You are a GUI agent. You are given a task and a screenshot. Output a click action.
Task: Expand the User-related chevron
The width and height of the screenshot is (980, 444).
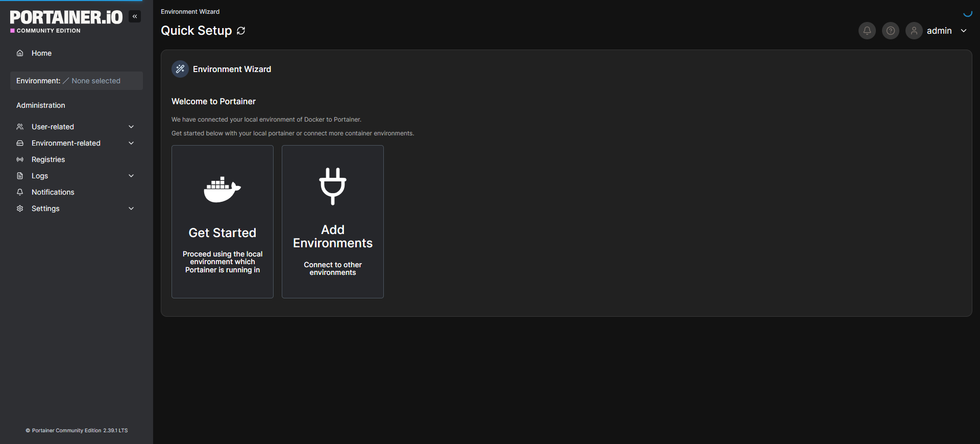[x=131, y=127]
